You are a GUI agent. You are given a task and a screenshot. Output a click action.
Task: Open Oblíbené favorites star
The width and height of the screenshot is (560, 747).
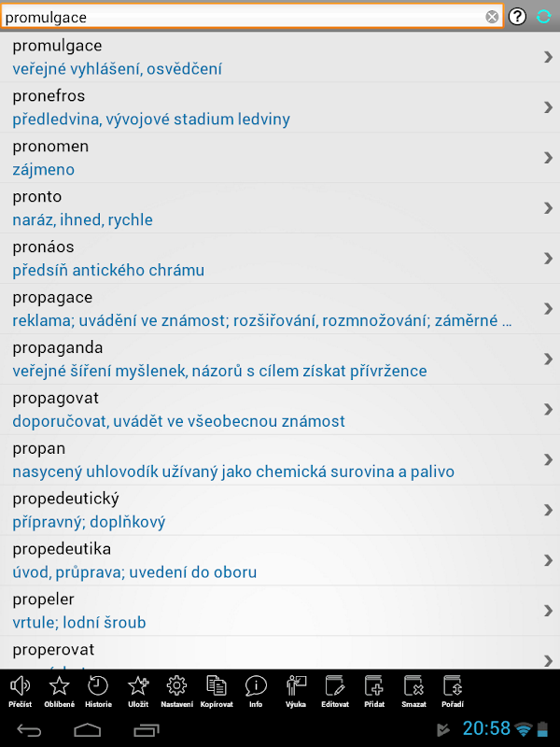click(59, 689)
